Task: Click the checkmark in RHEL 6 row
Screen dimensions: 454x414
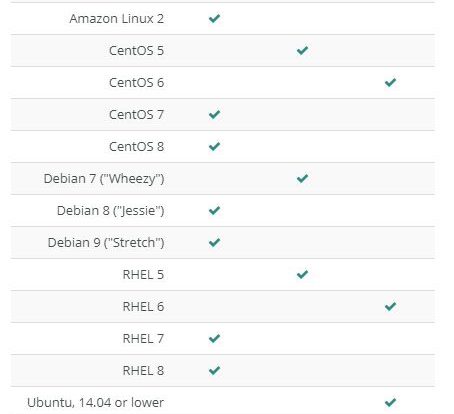Action: pyautogui.click(x=390, y=306)
